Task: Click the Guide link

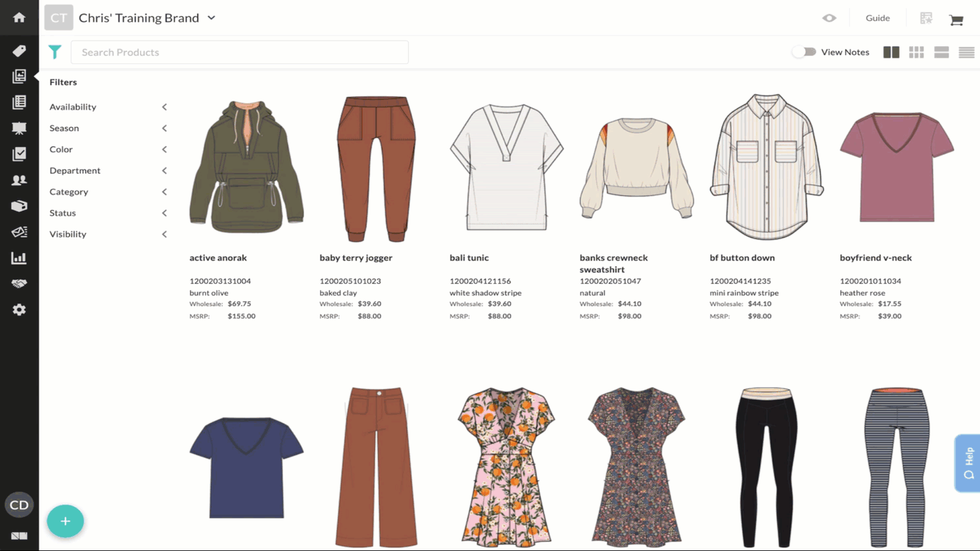Action: [877, 18]
